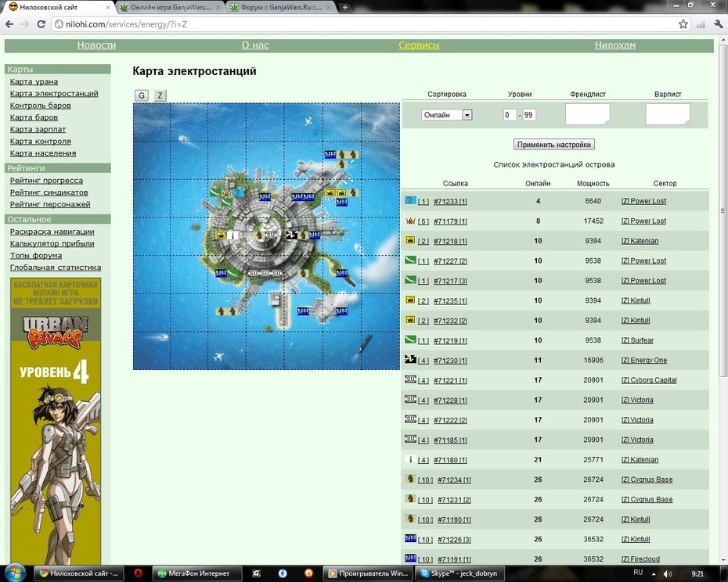The image size is (728, 582).
Task: Click the NH icon in the #71226 row
Action: point(410,538)
